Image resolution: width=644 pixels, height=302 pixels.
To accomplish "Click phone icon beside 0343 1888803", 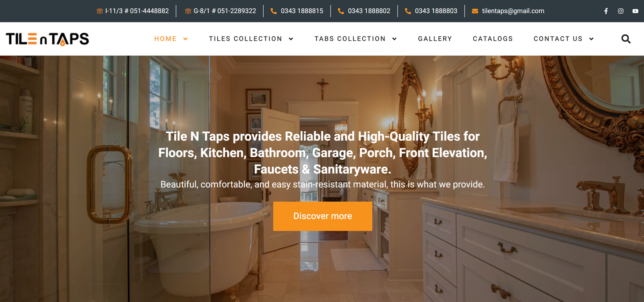I will (408, 11).
